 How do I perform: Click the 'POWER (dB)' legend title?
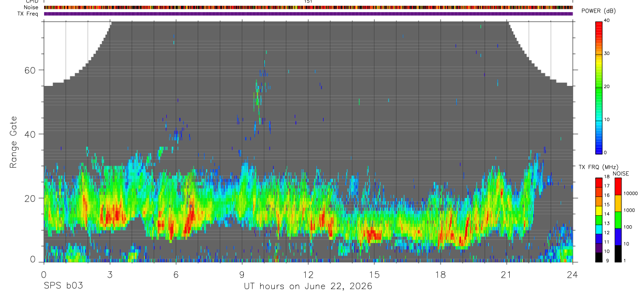[x=599, y=11]
